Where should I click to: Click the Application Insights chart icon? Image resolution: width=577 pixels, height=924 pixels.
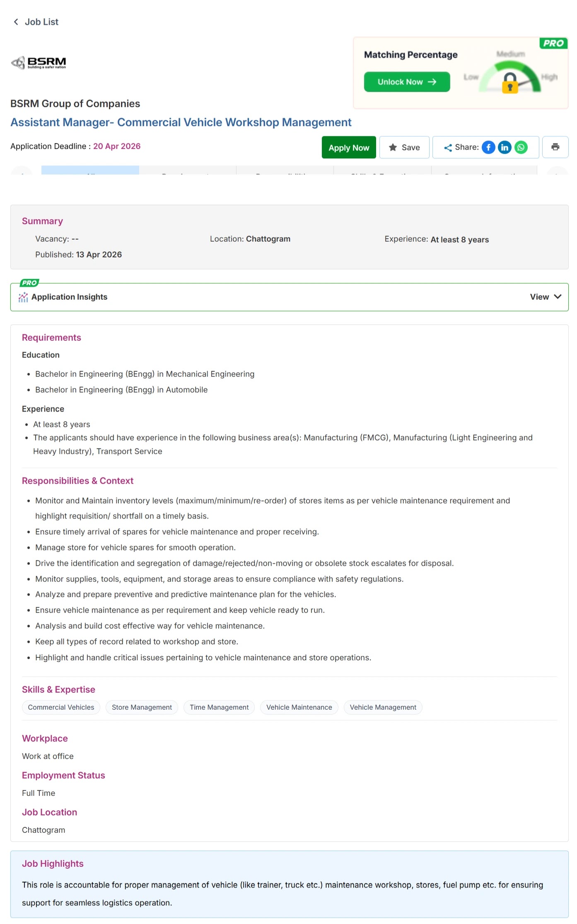click(x=23, y=297)
